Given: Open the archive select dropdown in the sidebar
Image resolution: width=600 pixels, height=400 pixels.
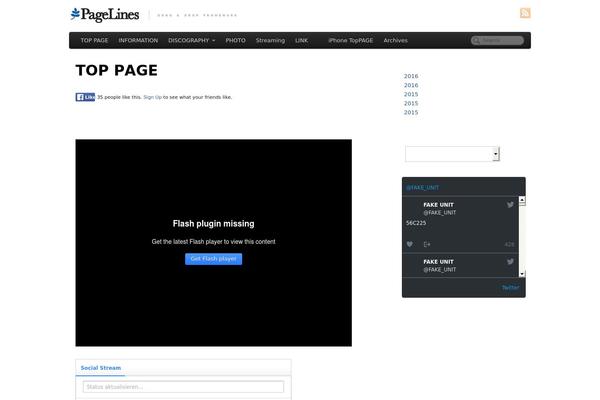Looking at the screenshot, I should pyautogui.click(x=452, y=154).
